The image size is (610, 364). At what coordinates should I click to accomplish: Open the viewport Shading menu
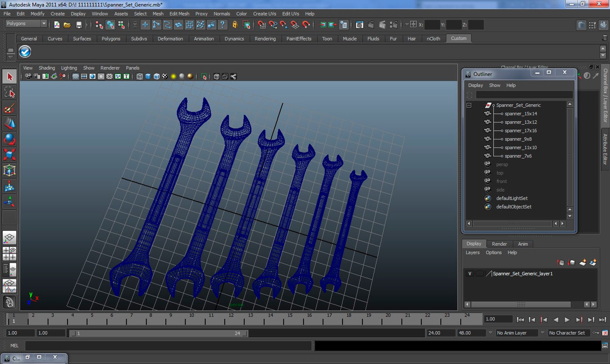click(x=47, y=68)
